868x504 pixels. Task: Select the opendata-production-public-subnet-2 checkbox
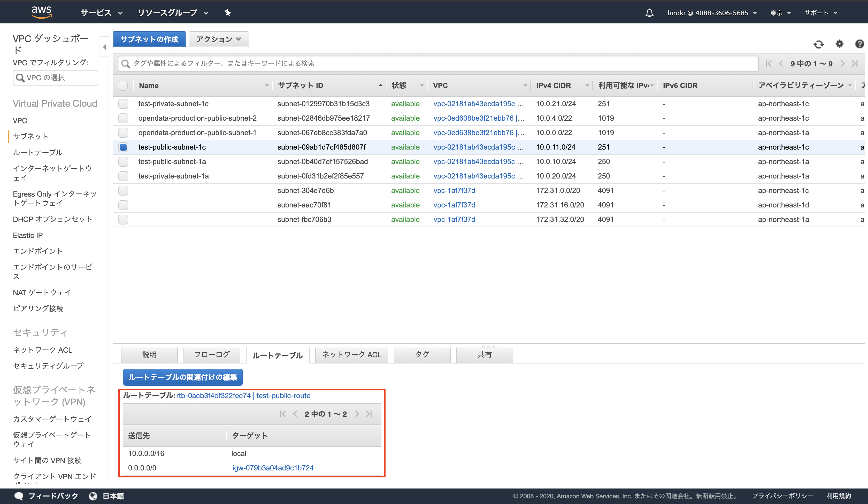coord(123,118)
